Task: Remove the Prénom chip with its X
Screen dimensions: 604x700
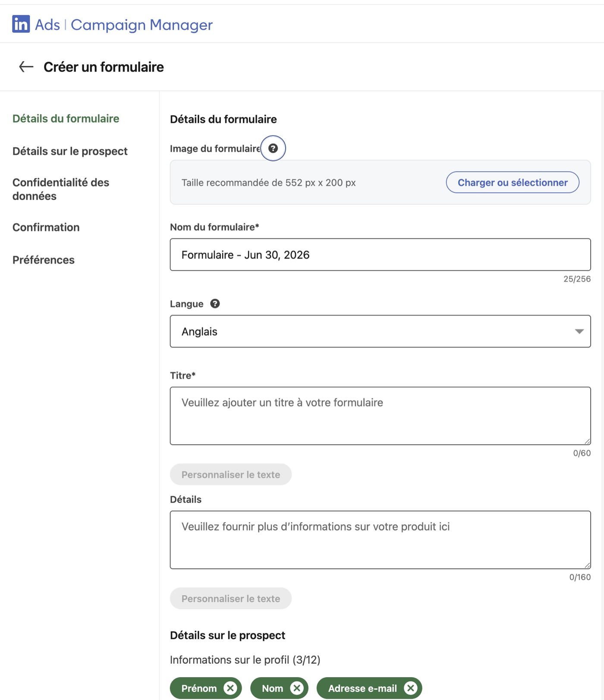Action: point(230,688)
